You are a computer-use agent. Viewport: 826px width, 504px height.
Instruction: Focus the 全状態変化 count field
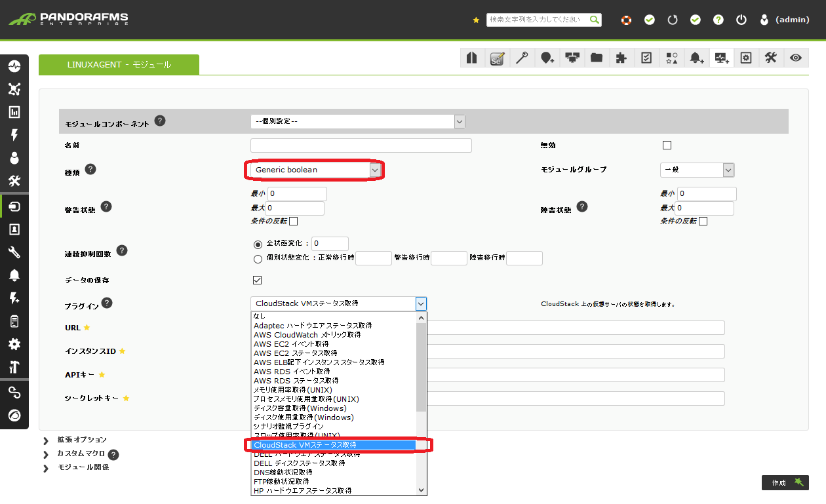pyautogui.click(x=330, y=244)
